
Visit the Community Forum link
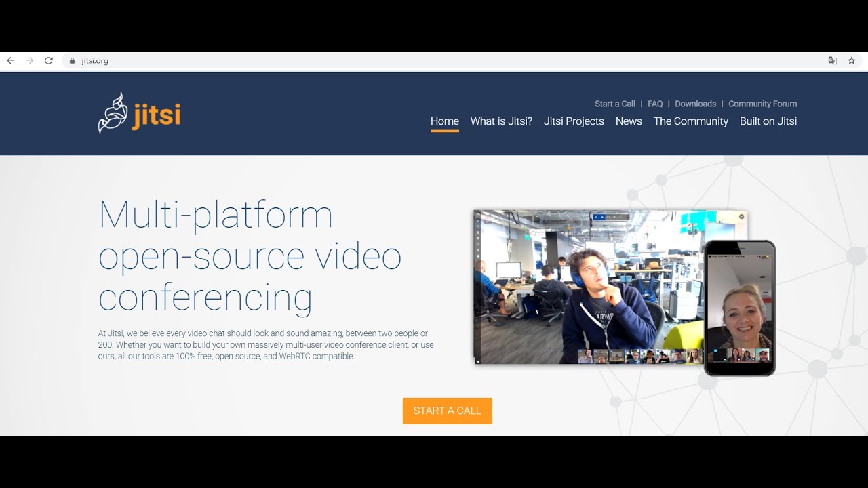[763, 104]
